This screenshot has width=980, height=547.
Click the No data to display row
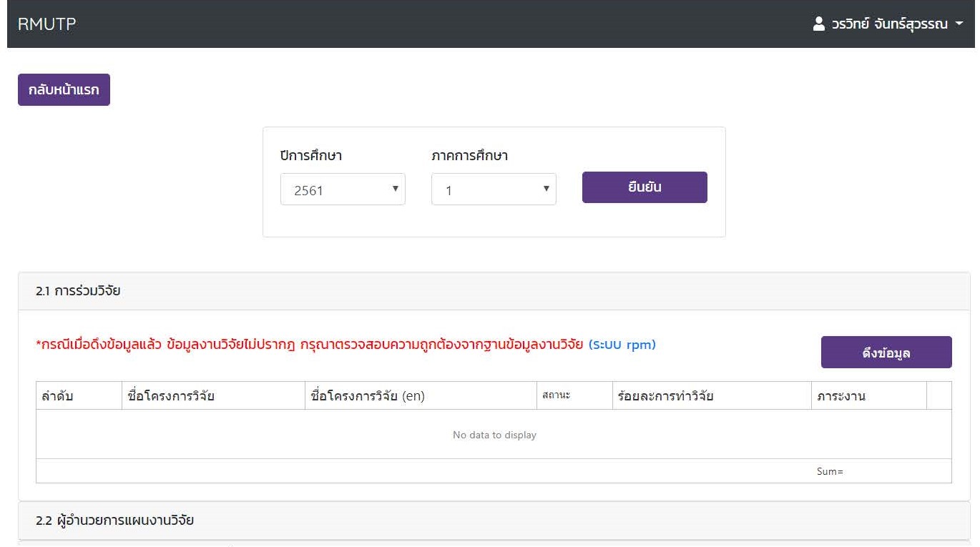[494, 435]
